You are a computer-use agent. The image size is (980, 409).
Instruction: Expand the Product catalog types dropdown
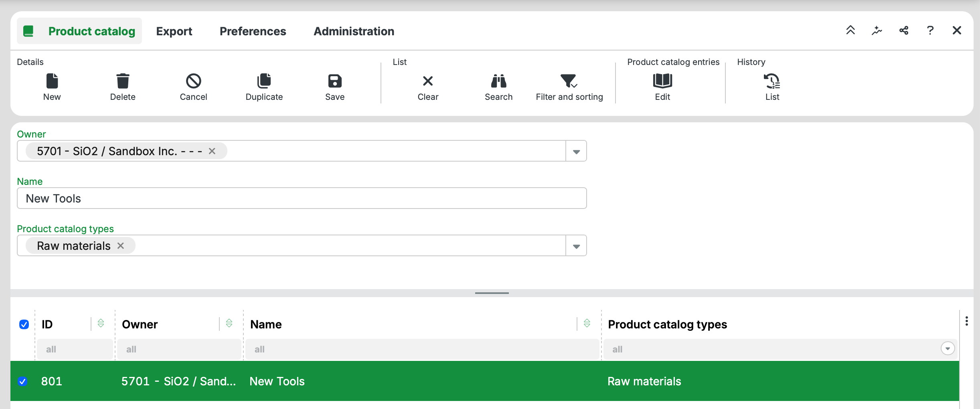[x=576, y=246]
